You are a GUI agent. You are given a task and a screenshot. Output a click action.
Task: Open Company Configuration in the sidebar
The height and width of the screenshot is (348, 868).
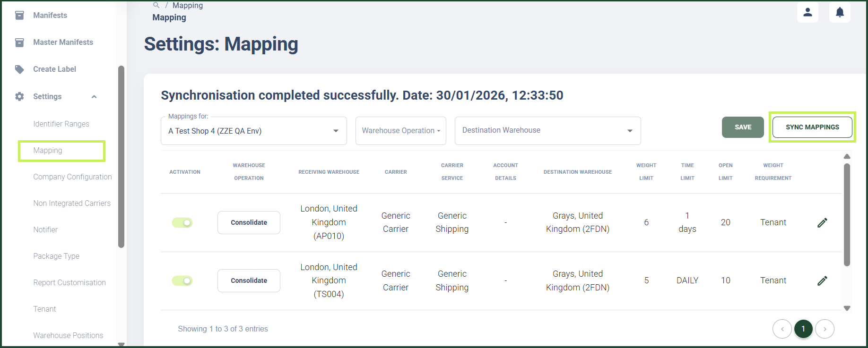tap(72, 177)
